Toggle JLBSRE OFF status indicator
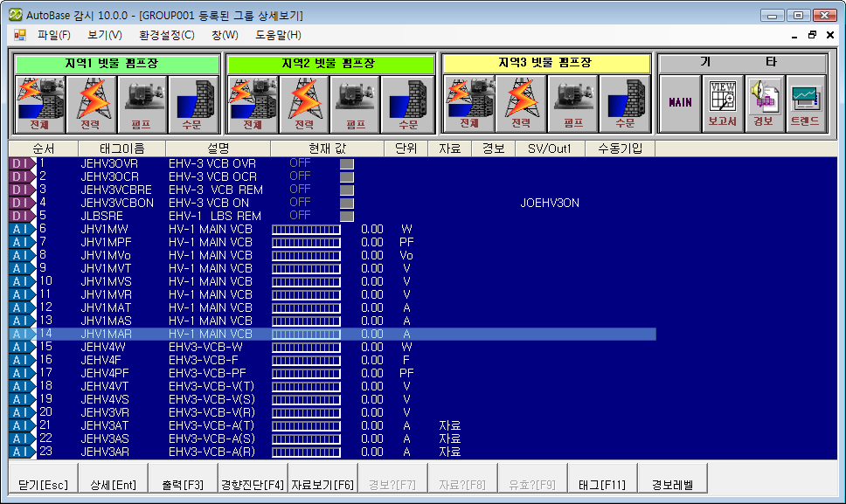This screenshot has width=846, height=504. [347, 216]
